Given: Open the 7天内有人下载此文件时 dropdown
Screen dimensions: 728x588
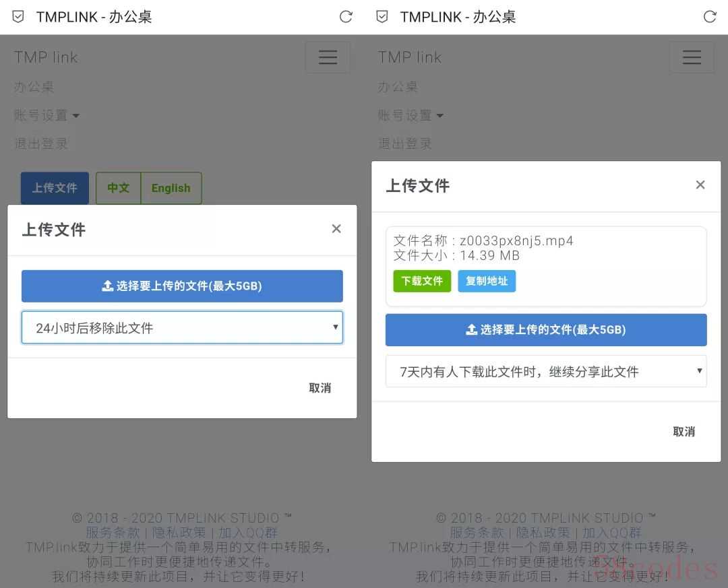Looking at the screenshot, I should (x=546, y=371).
